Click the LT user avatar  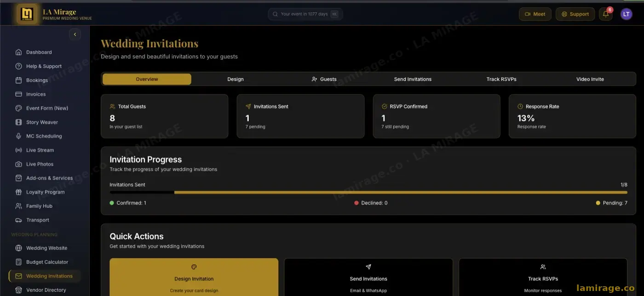tap(626, 14)
